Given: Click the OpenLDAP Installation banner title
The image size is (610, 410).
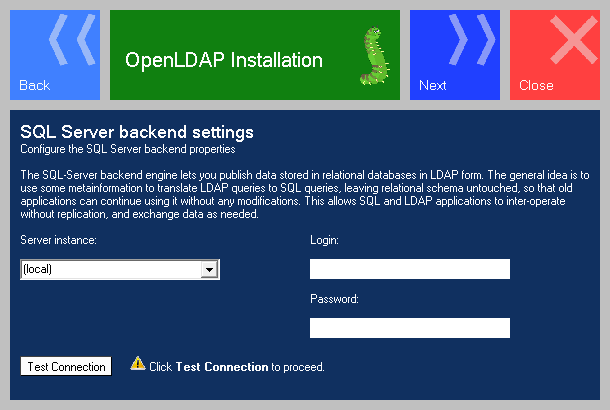Looking at the screenshot, I should (x=224, y=60).
